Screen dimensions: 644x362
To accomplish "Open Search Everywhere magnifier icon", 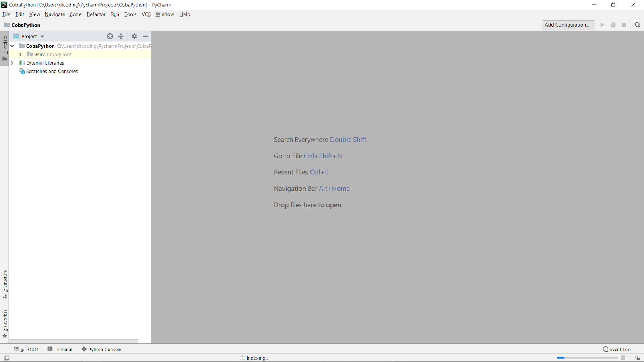I will click(x=638, y=25).
